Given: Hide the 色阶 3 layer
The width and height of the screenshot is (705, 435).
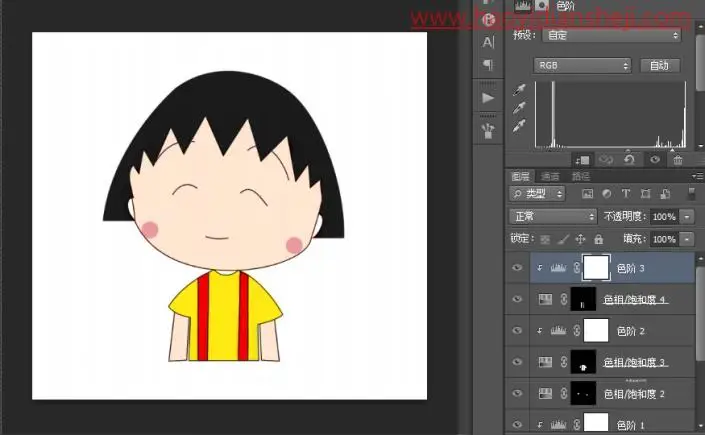Looking at the screenshot, I should point(518,268).
